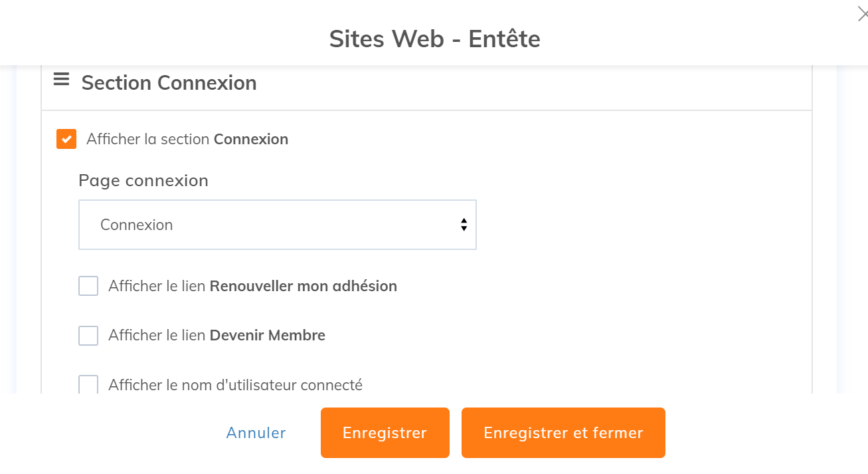Check the nom d'utilisateur connecté box

tap(88, 384)
